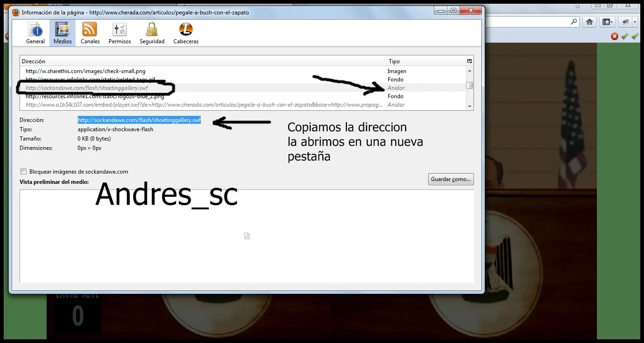This screenshot has height=343, width=644.
Task: Select the check-small.png media row
Action: [243, 71]
